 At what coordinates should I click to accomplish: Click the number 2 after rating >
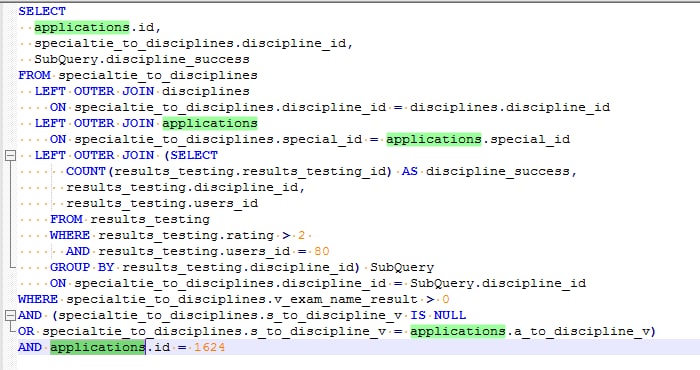pos(301,235)
